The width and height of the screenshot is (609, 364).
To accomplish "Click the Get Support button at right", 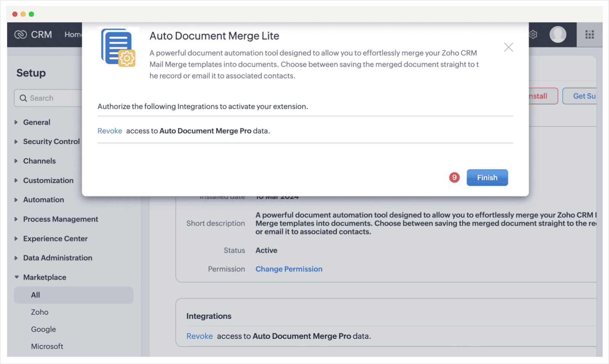I will pyautogui.click(x=580, y=96).
